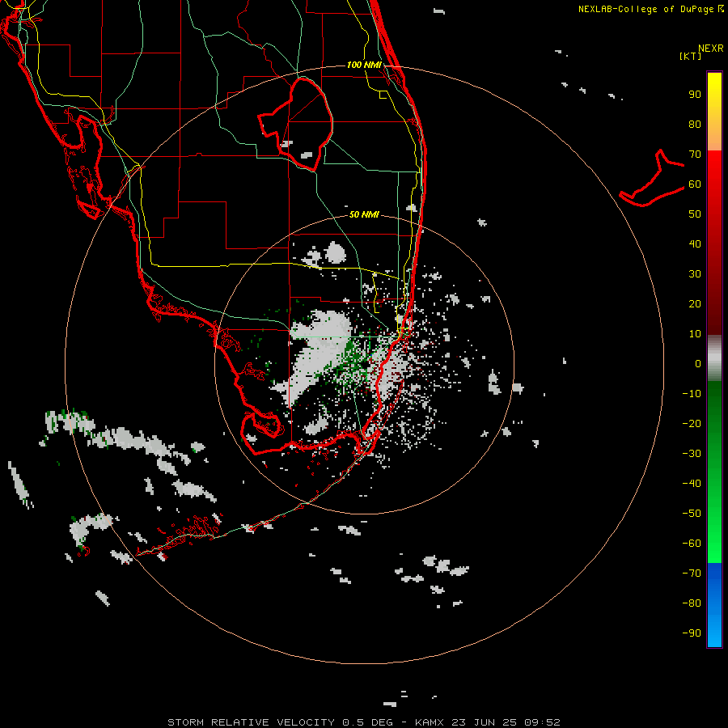The width and height of the screenshot is (728, 728).
Task: Click the -90 value on the velocity scale
Action: pyautogui.click(x=692, y=633)
